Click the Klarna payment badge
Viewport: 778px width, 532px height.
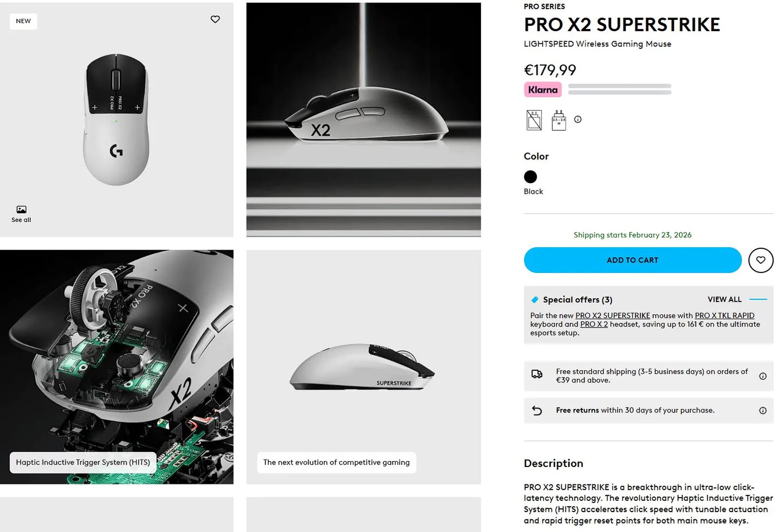click(543, 90)
